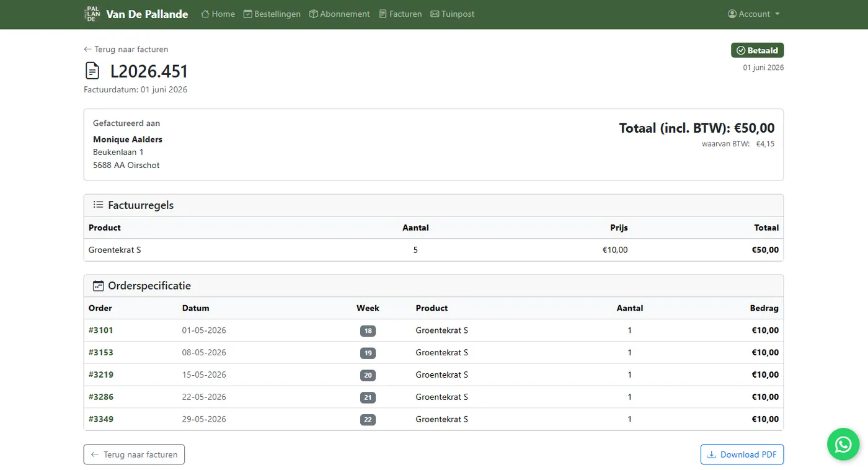This screenshot has height=470, width=868.
Task: Click the 'Factuurdatum: 01 juni 2026' text
Action: pyautogui.click(x=135, y=90)
